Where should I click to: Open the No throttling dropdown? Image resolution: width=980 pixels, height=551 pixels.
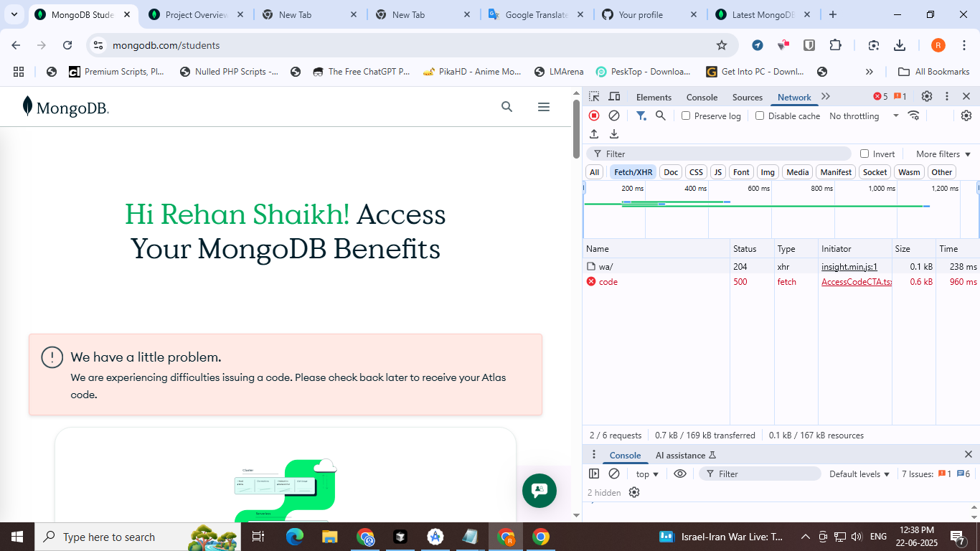864,116
